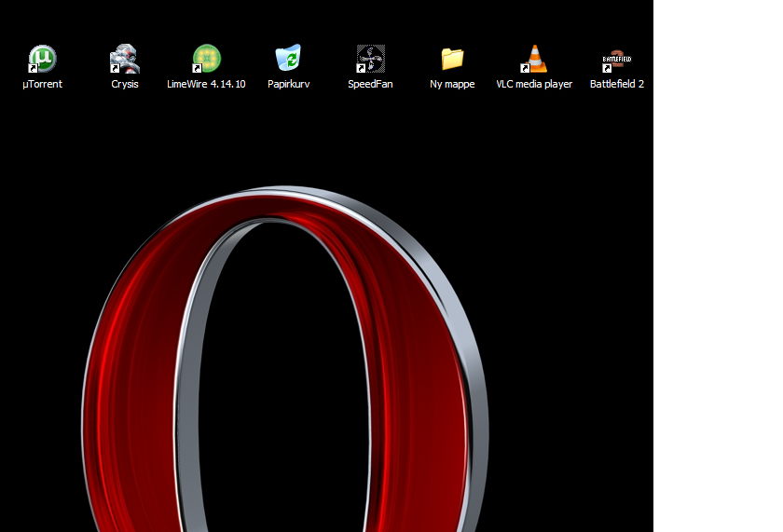Screen dimensions: 783x532
Task: Click the µTorrent text label
Action: point(43,84)
